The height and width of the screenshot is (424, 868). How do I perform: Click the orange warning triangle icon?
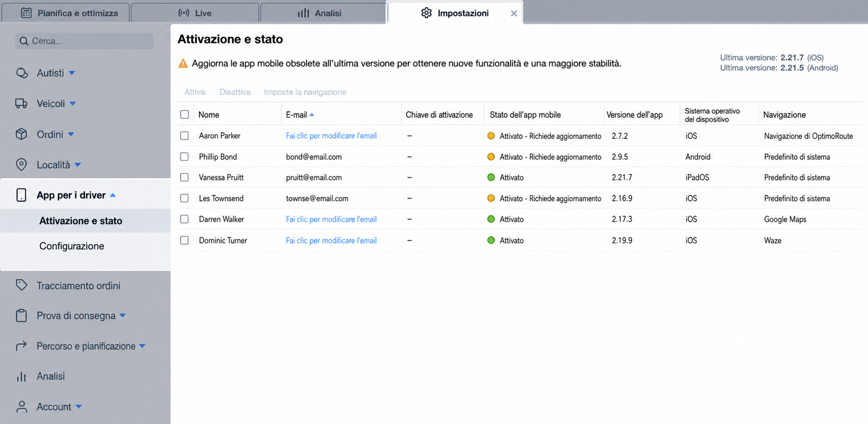click(183, 64)
